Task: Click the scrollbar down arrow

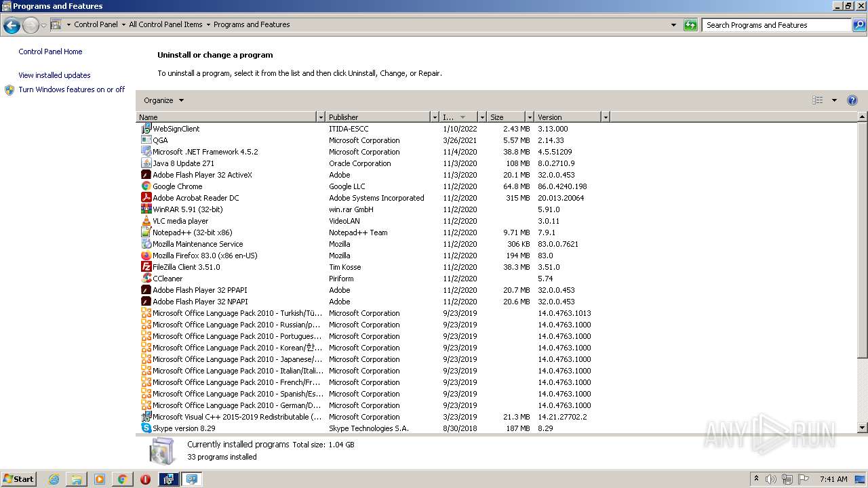Action: point(863,428)
